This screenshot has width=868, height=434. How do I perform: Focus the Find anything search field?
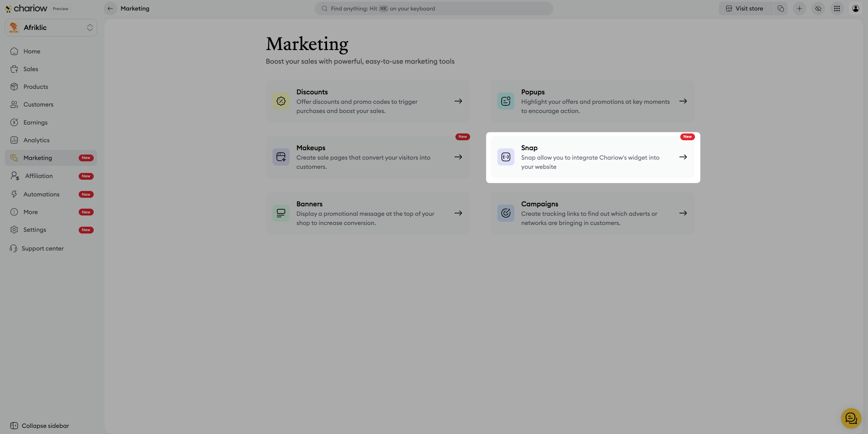pyautogui.click(x=433, y=9)
